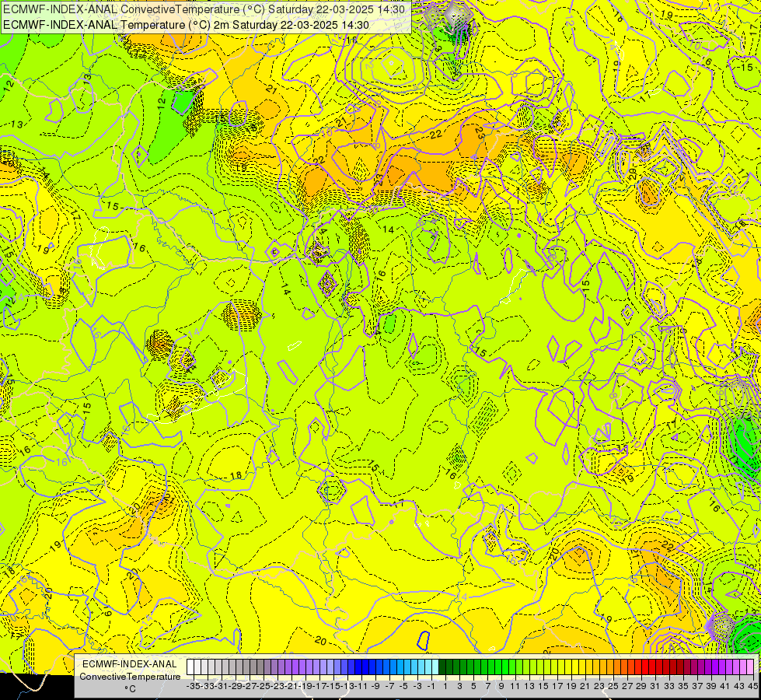Click the ConvectiveTemperature title line at top
Viewport: 761px width, 700px height.
[204, 9]
